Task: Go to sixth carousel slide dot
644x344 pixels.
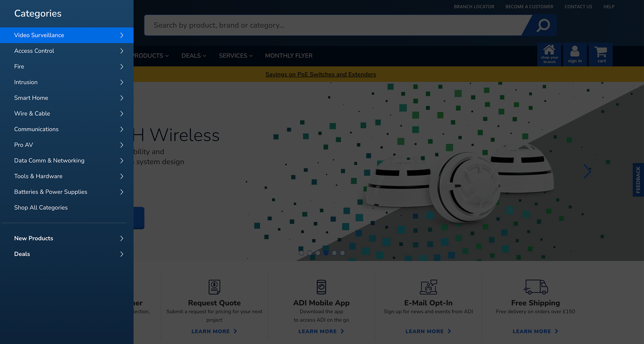Action: pos(342,253)
